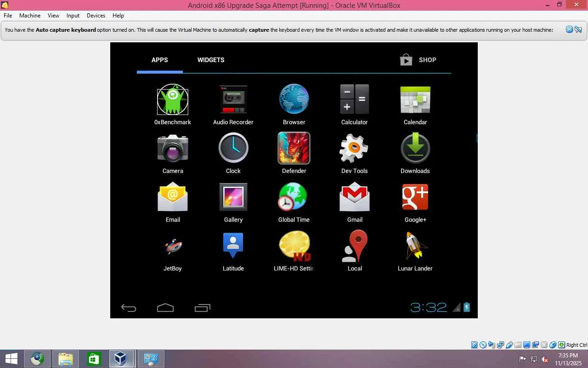Open File Explorer from taskbar
The height and width of the screenshot is (368, 588).
[x=66, y=359]
